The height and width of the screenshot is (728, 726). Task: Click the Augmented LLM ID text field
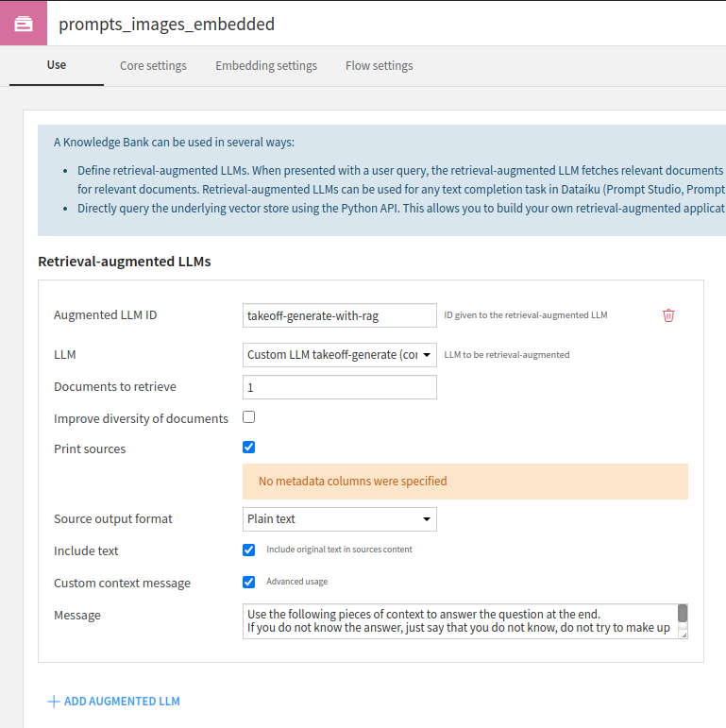click(x=340, y=315)
